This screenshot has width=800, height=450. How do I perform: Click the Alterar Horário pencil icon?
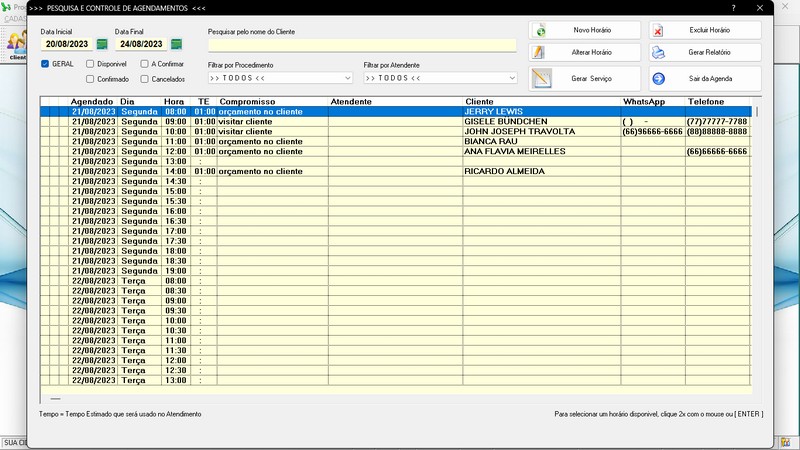pos(538,52)
